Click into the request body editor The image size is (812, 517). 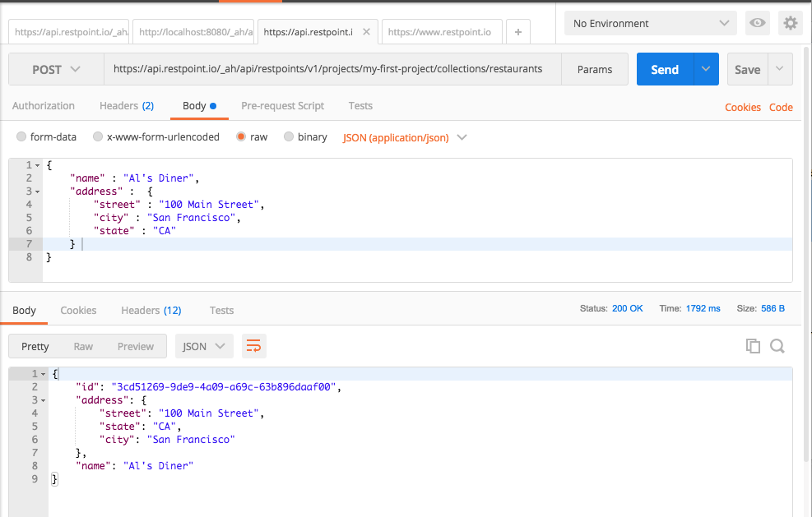417,220
